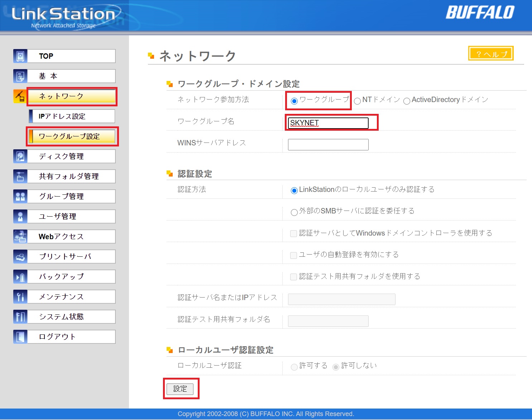Open IPアドレス設定 submenu item
This screenshot has height=420, width=532.
pos(72,116)
